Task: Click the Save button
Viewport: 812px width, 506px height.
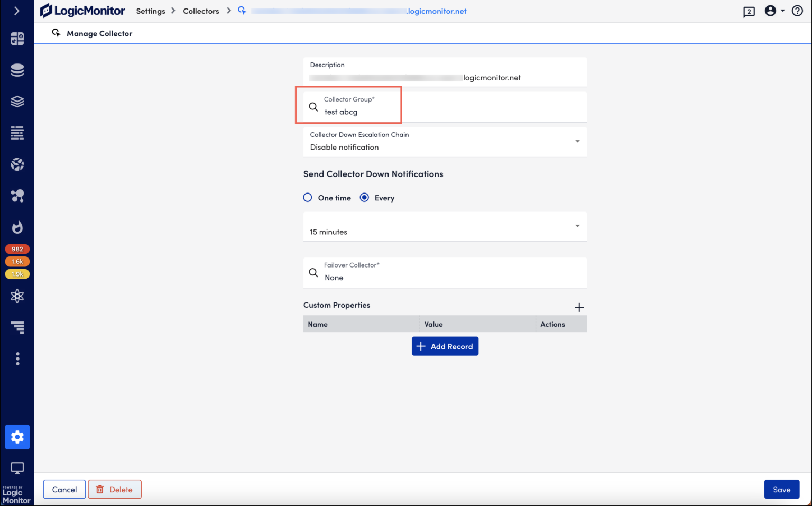Action: (x=781, y=490)
